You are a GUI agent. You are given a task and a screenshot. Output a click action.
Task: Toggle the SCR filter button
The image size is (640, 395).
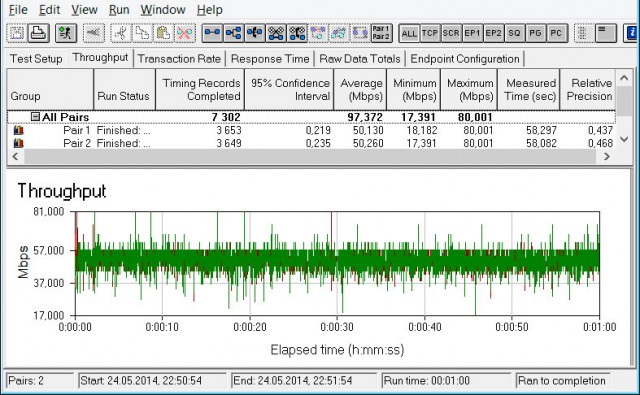pos(451,33)
